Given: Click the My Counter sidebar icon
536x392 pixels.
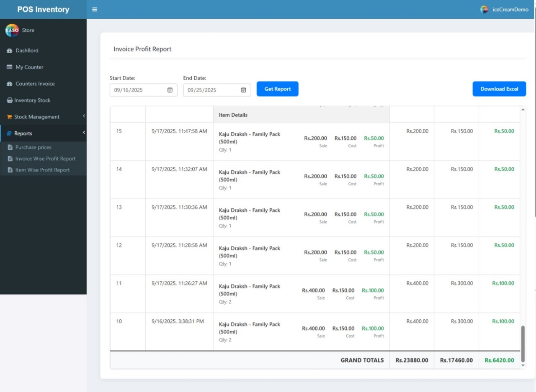Looking at the screenshot, I should tap(9, 67).
